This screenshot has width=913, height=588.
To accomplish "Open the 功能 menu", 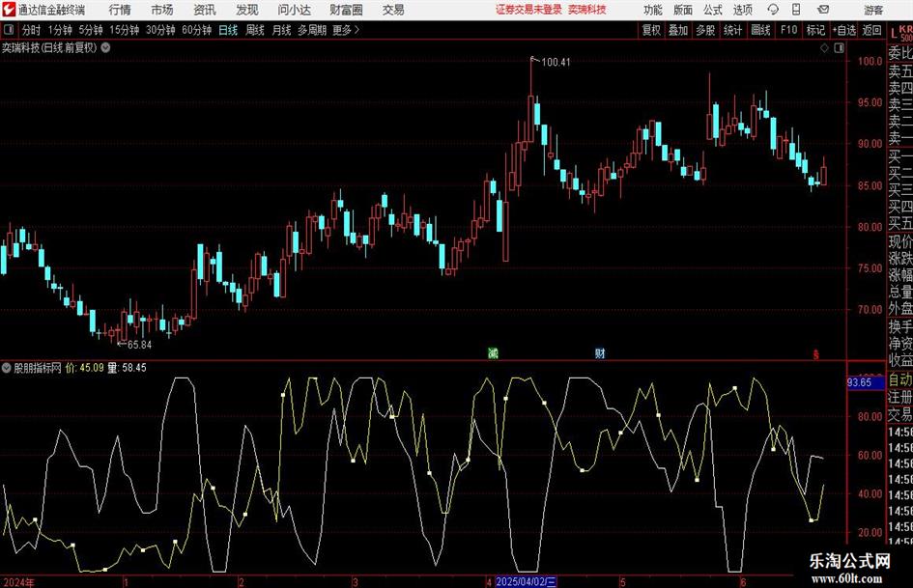I will click(653, 10).
